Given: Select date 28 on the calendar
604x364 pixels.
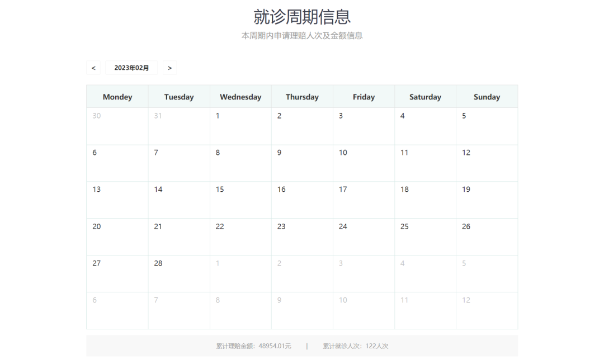Looking at the screenshot, I should click(x=179, y=274).
